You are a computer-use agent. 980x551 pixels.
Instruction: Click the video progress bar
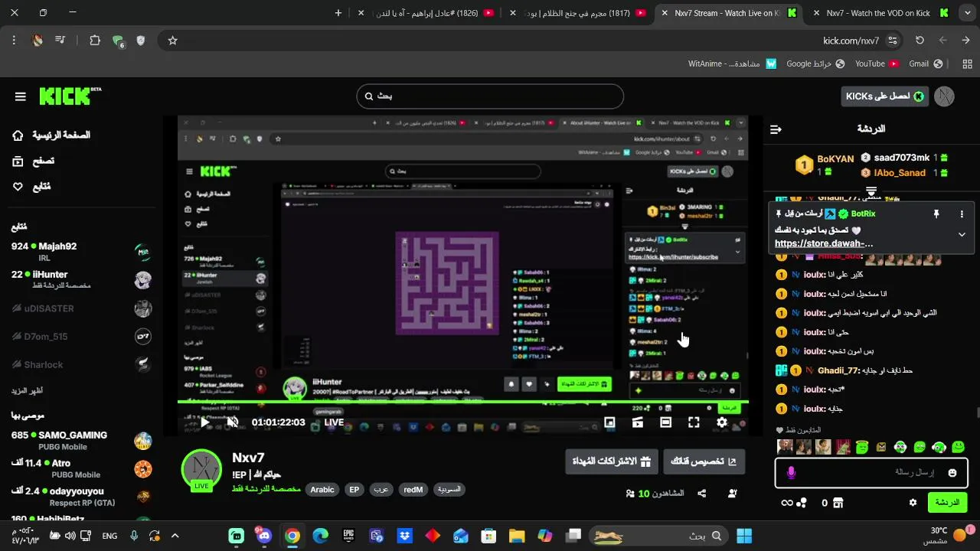click(x=462, y=403)
